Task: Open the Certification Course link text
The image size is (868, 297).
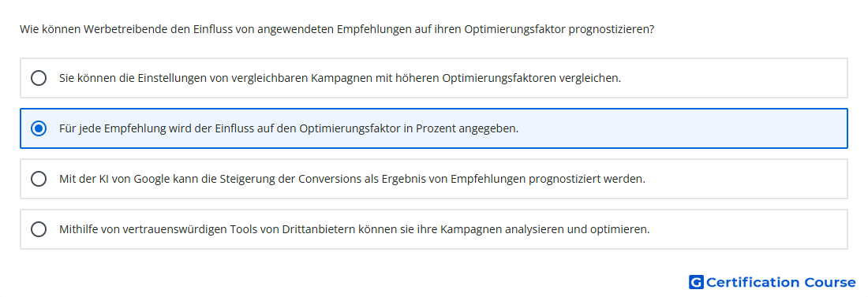Action: [780, 282]
